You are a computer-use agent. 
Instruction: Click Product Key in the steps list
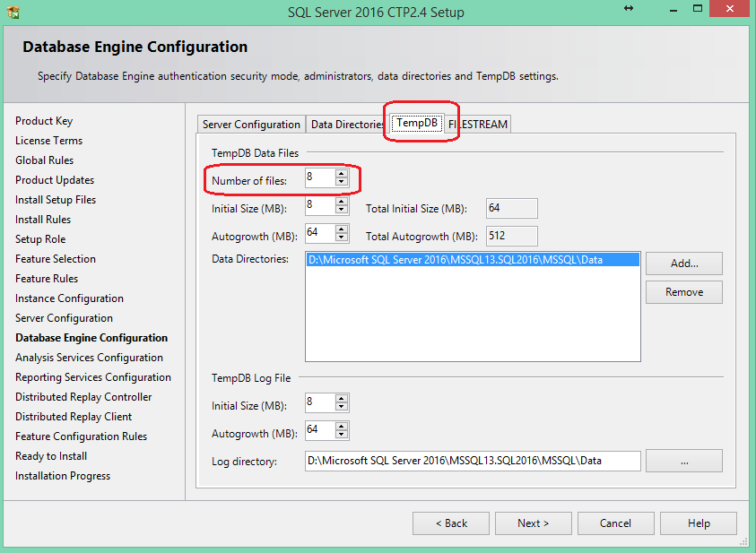pyautogui.click(x=44, y=121)
